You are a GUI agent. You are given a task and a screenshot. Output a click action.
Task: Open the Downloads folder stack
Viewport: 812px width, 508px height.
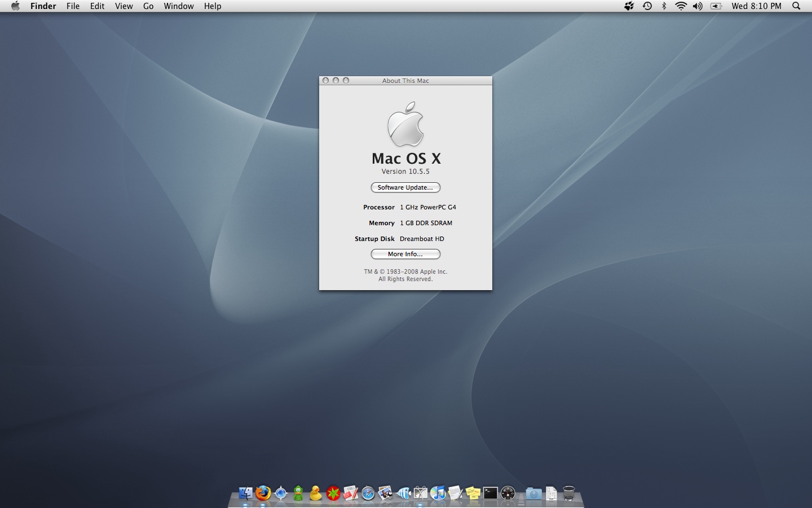(x=533, y=494)
